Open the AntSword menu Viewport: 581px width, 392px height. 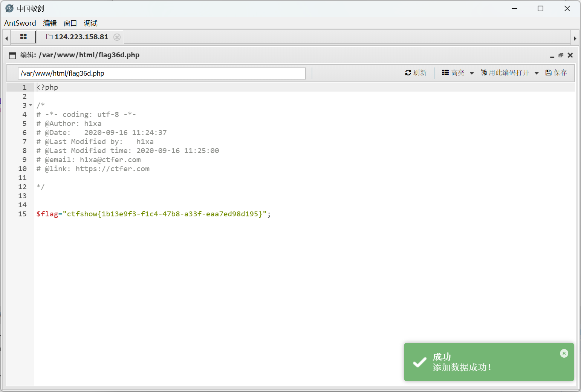tap(20, 23)
